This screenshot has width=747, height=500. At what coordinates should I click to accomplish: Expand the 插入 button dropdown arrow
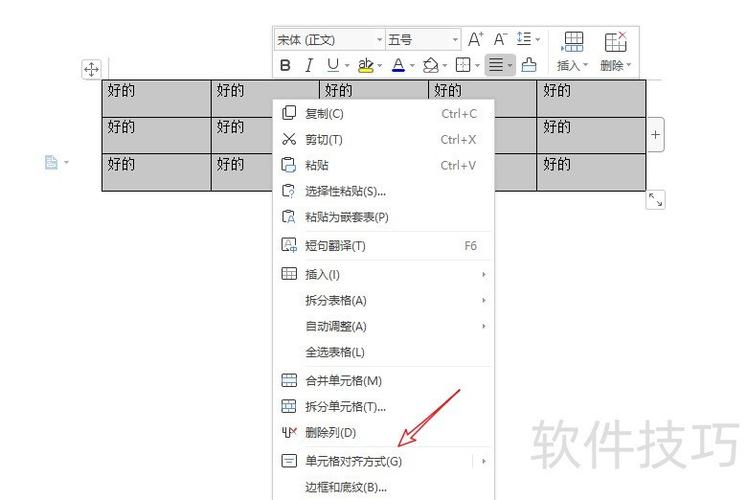tap(585, 65)
